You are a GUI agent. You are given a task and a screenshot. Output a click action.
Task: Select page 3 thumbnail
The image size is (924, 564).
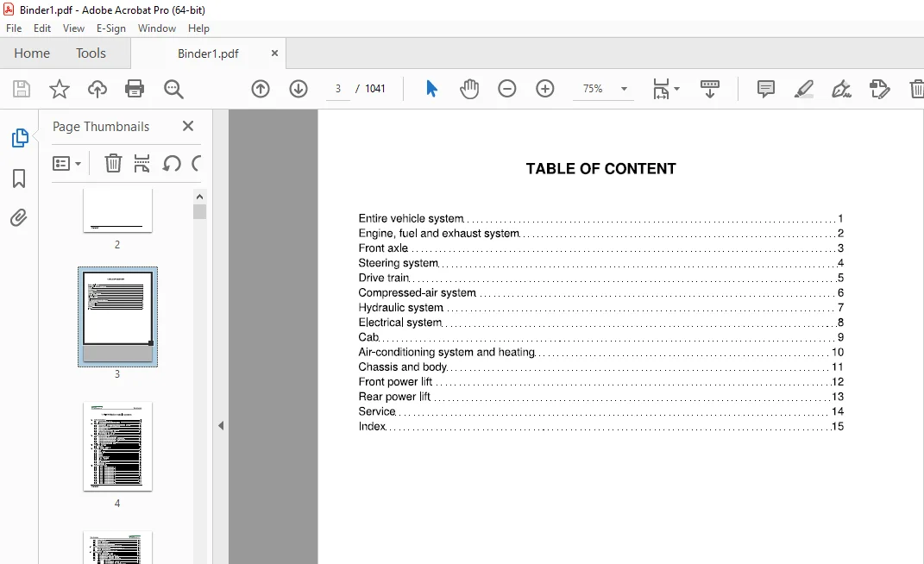(117, 316)
